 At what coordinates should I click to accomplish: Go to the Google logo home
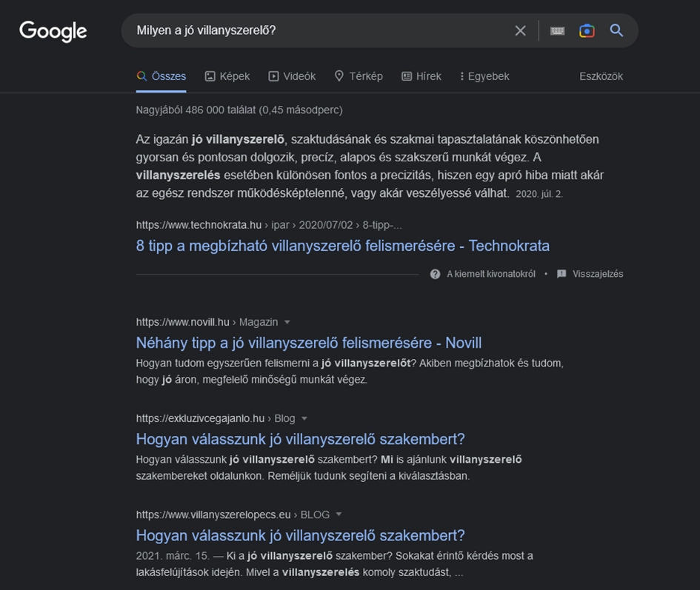click(x=53, y=31)
